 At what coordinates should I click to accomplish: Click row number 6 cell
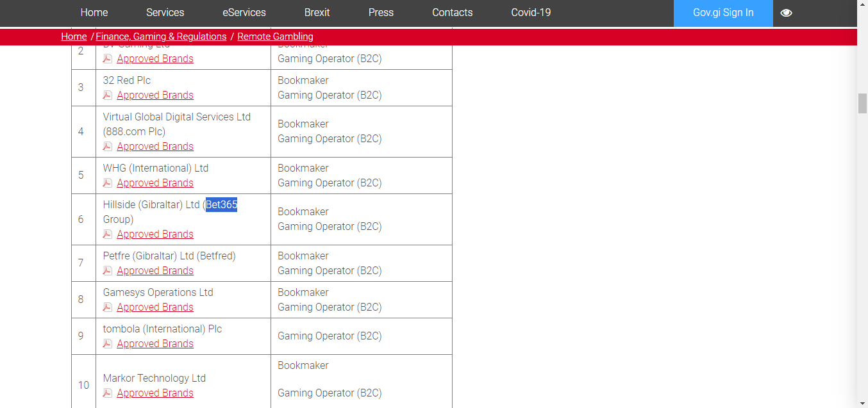83,219
